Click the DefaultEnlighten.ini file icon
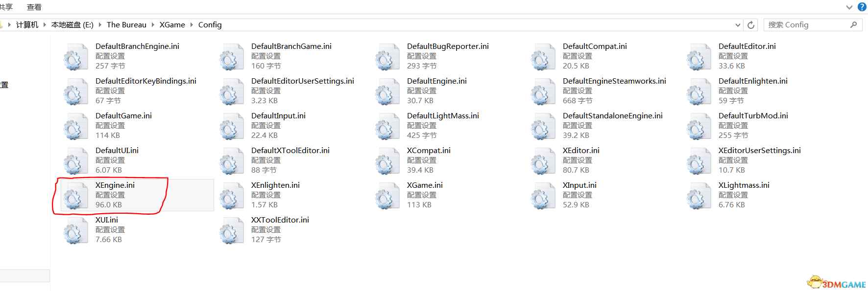The height and width of the screenshot is (291, 868). 699,91
